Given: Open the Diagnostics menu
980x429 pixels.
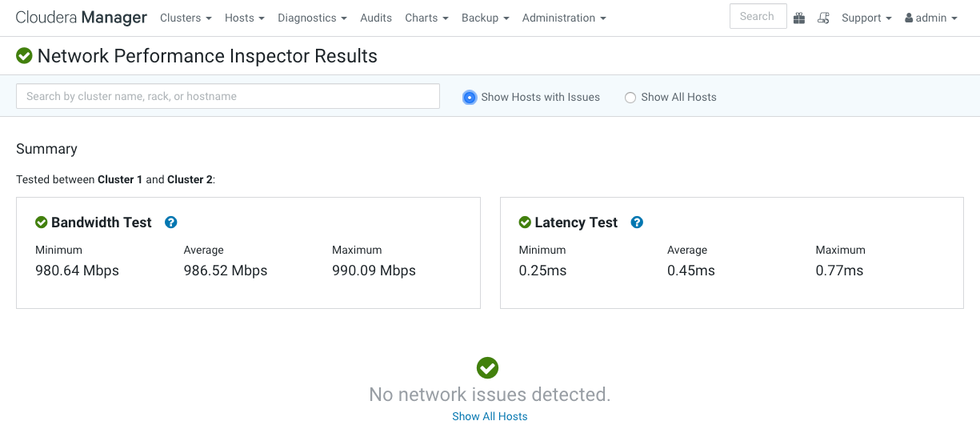Looking at the screenshot, I should click(x=312, y=18).
